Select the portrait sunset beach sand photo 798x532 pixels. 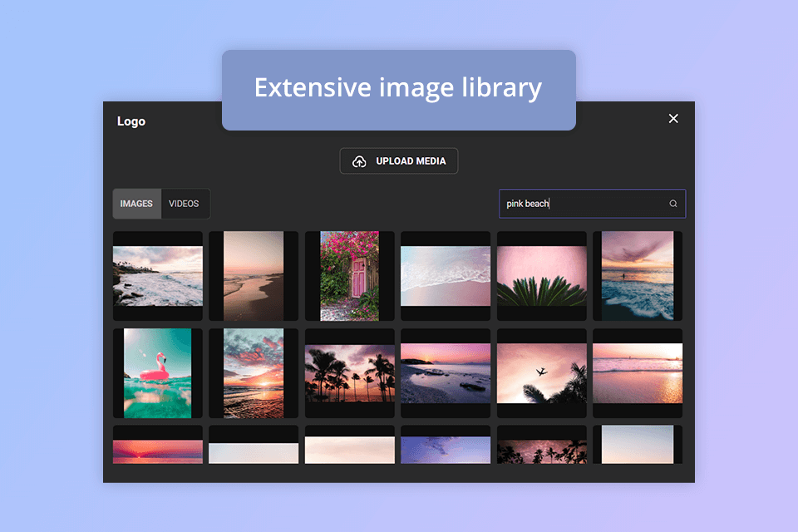coord(254,276)
